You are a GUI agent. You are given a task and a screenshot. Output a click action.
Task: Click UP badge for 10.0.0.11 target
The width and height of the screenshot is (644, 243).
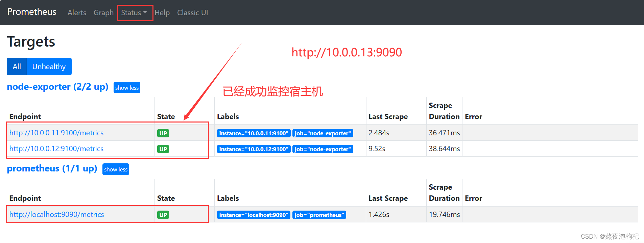point(163,133)
